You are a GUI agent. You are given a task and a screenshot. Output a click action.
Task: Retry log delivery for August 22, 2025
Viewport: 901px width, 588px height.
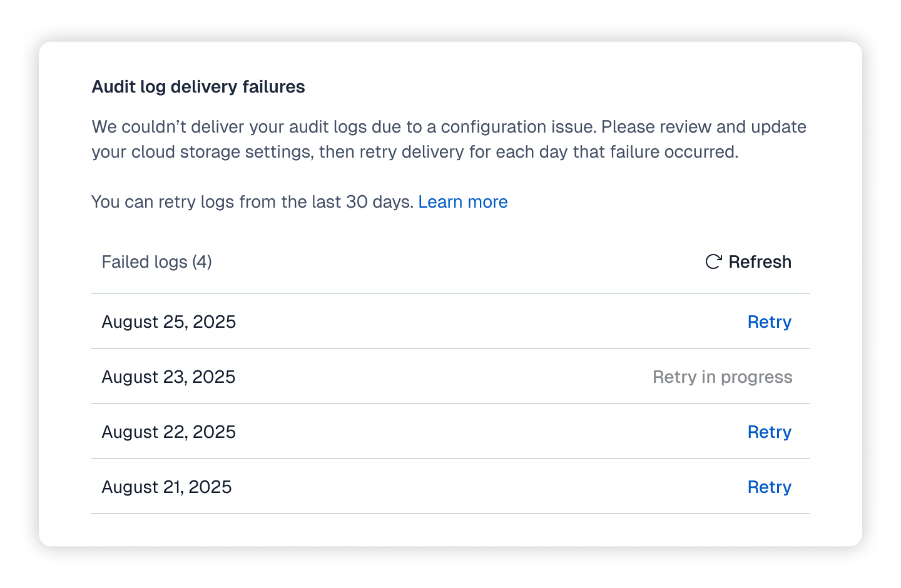[769, 432]
